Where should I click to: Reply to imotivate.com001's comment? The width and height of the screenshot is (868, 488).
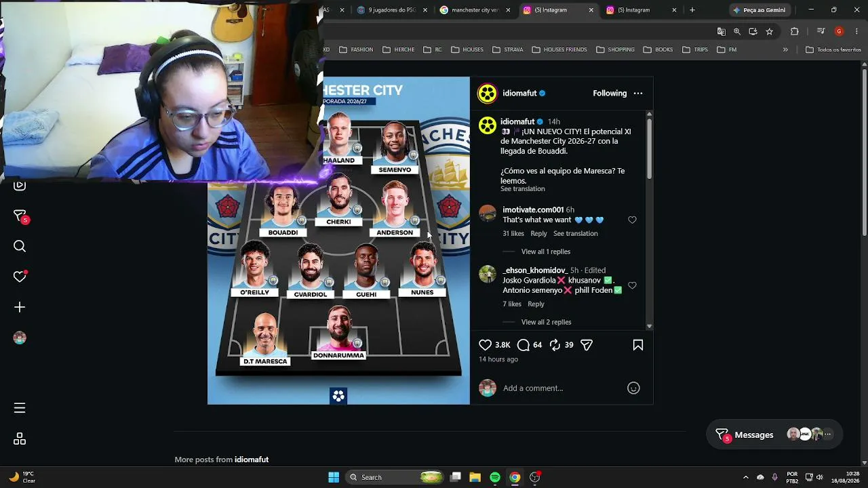pyautogui.click(x=538, y=234)
